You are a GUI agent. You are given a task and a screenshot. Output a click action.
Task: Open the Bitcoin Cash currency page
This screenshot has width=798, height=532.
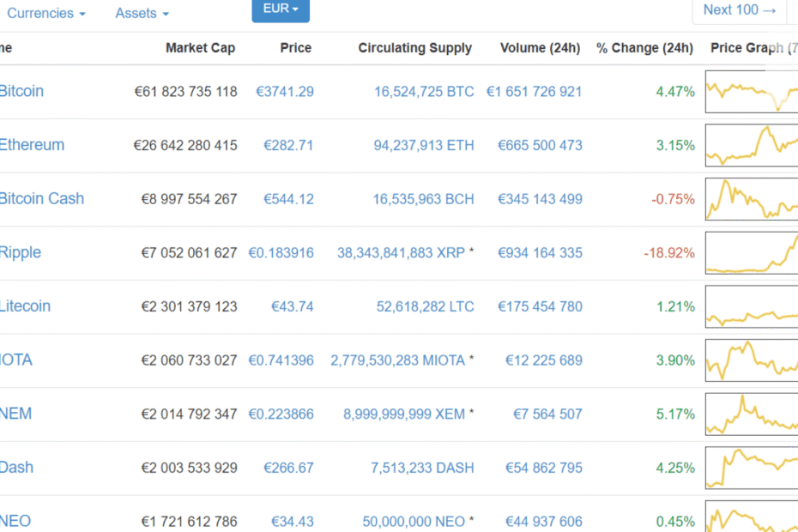tap(42, 198)
